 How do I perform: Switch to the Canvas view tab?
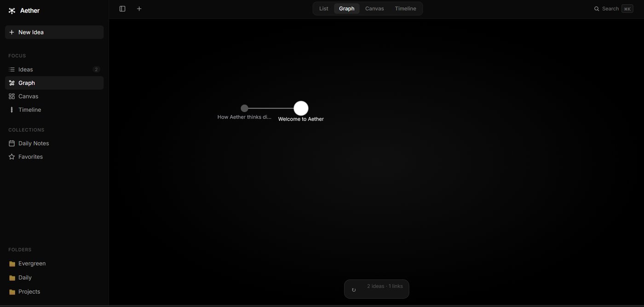tap(374, 9)
